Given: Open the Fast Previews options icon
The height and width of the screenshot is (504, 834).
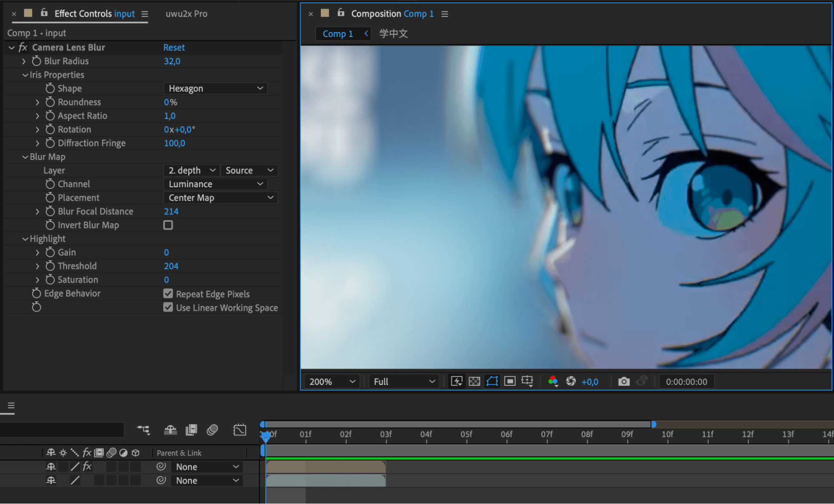Looking at the screenshot, I should (x=456, y=381).
